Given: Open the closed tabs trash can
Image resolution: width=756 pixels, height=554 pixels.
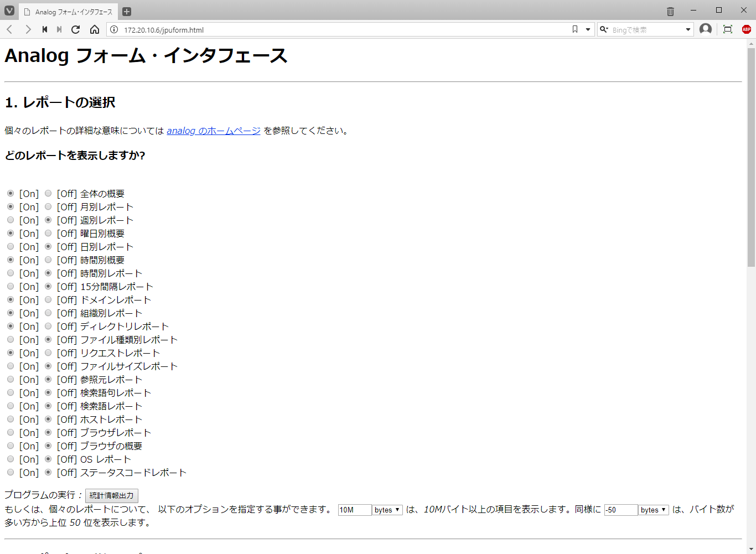Looking at the screenshot, I should tap(670, 11).
